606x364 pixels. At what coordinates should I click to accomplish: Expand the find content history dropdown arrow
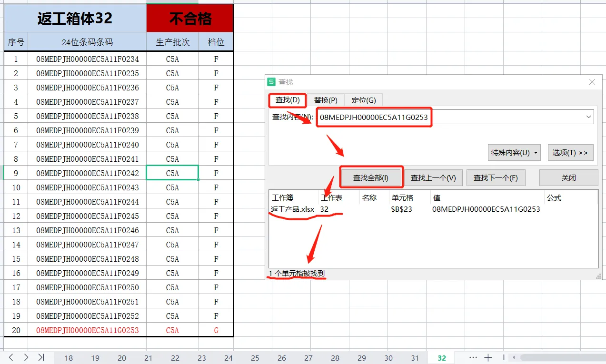589,117
